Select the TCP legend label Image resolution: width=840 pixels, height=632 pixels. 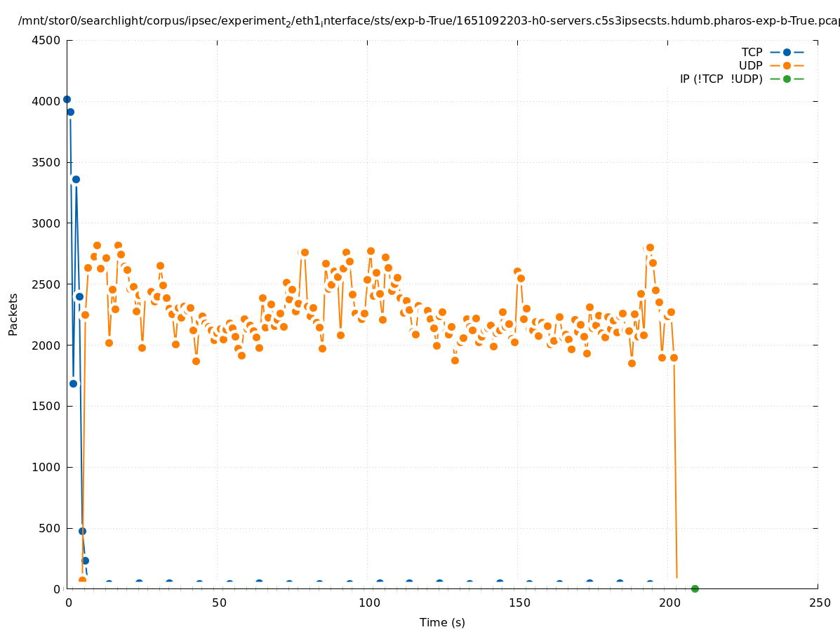[x=752, y=52]
